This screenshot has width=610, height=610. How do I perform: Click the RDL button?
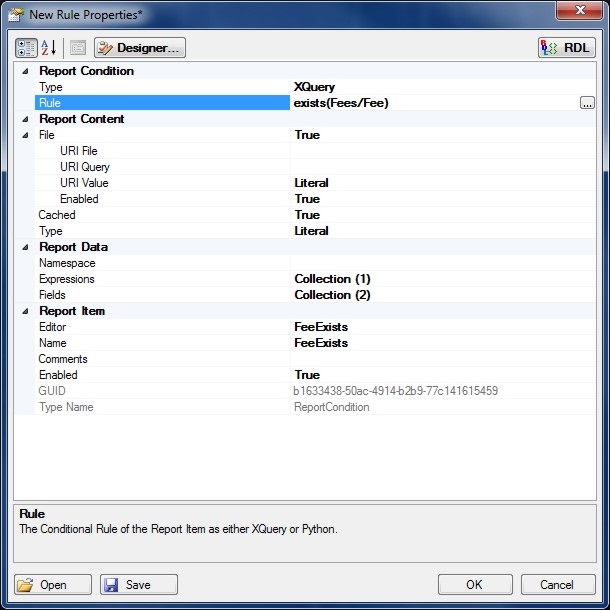tap(567, 48)
